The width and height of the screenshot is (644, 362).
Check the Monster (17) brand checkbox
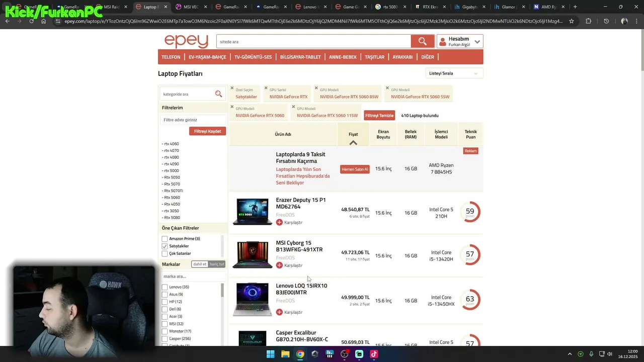(x=165, y=331)
